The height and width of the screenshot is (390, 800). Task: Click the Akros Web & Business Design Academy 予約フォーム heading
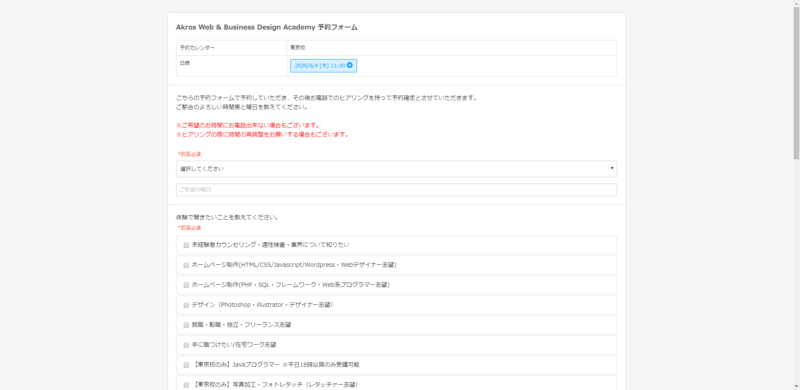[266, 27]
